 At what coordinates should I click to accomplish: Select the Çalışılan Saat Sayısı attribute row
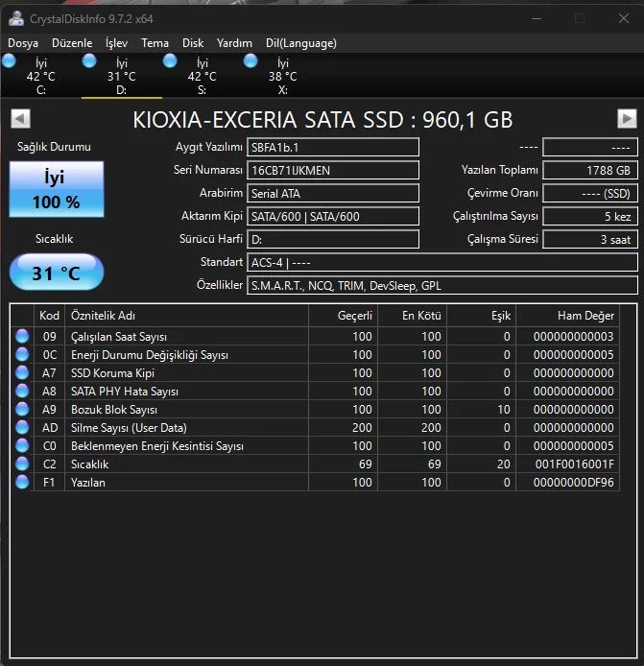pyautogui.click(x=315, y=336)
